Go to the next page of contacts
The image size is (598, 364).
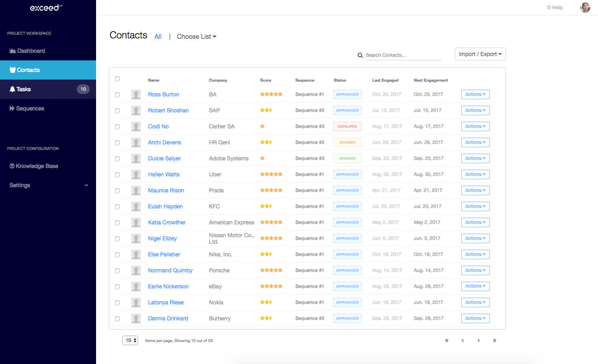point(479,340)
